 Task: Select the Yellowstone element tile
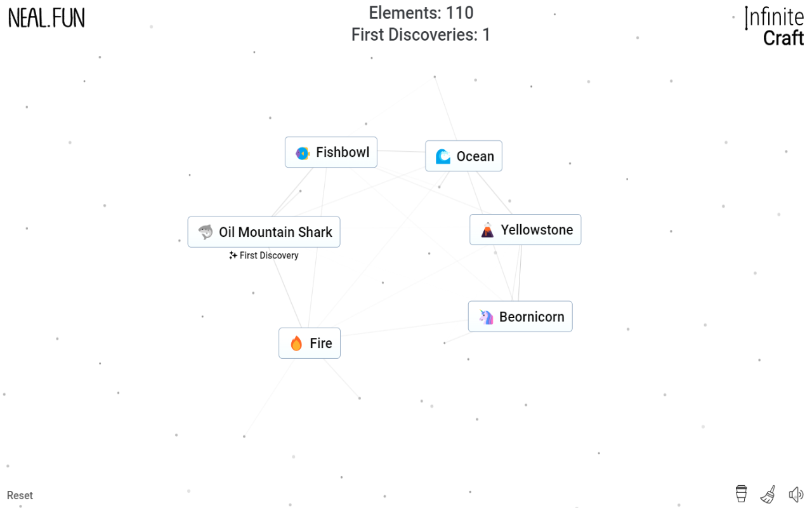[525, 229]
